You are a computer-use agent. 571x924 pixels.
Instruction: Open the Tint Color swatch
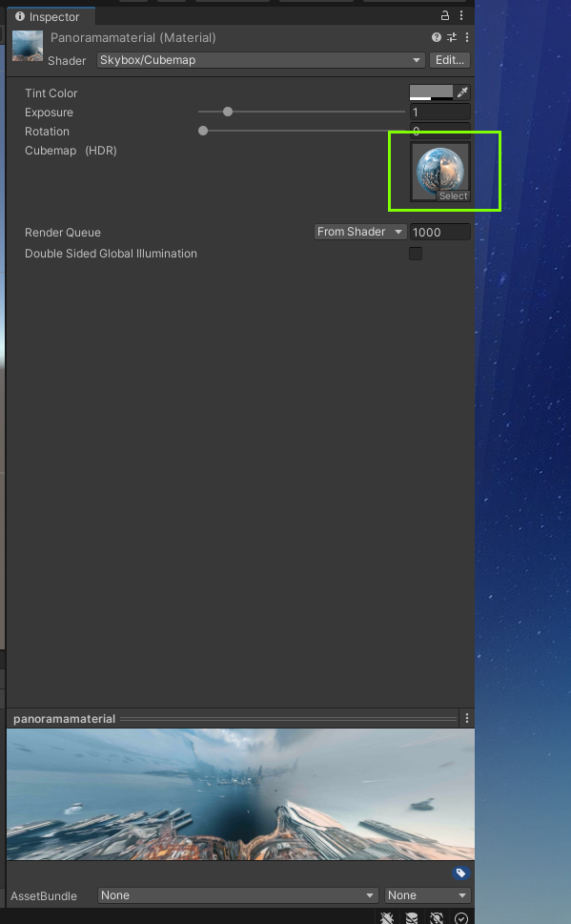point(431,92)
